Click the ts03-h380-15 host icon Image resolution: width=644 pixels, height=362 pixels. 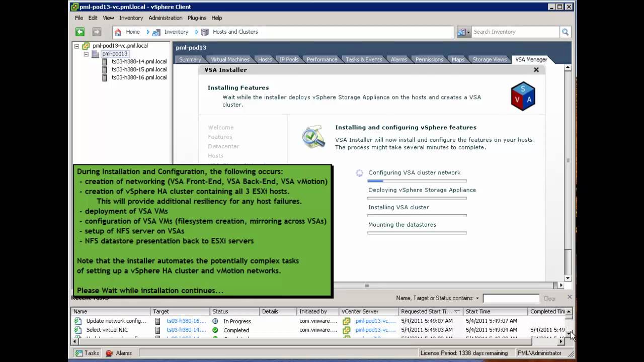pyautogui.click(x=105, y=70)
